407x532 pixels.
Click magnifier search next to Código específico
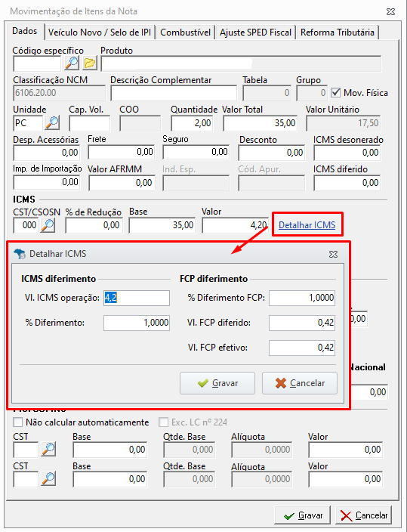[72, 63]
